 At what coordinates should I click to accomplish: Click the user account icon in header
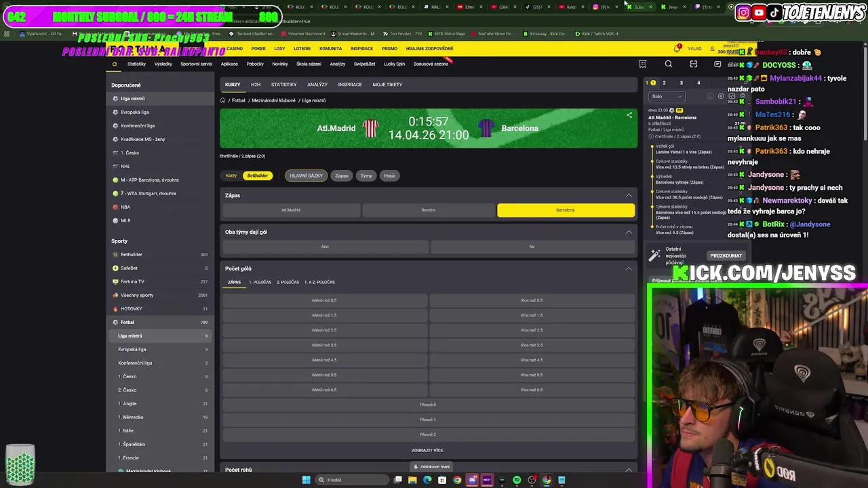point(712,48)
